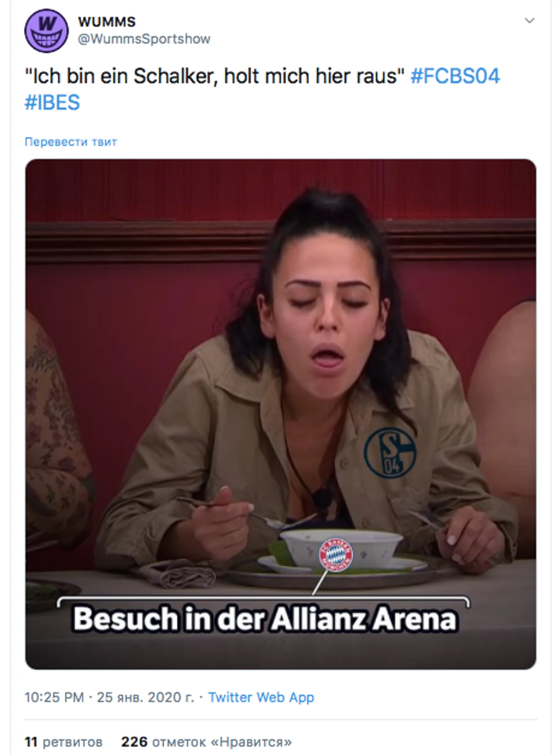This screenshot has width=560, height=755.
Task: View the 226 отметок «Нравится» list
Action: tap(206, 742)
